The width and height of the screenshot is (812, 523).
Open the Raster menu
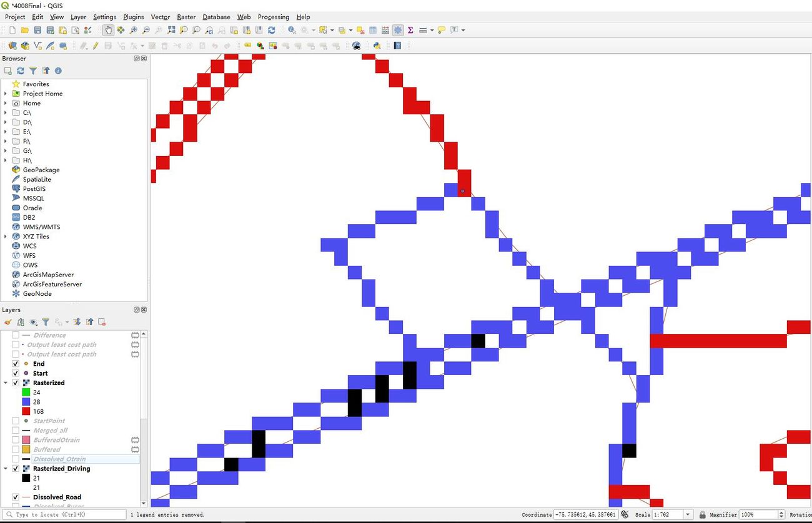coord(186,17)
